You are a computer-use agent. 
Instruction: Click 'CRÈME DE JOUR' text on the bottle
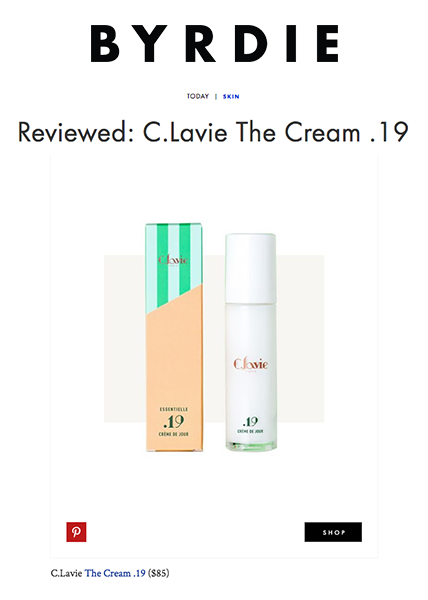point(250,432)
